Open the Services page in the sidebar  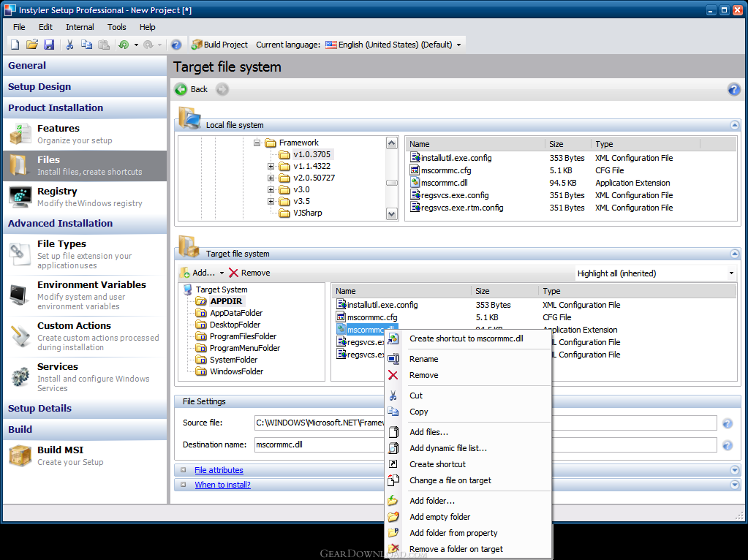click(85, 377)
